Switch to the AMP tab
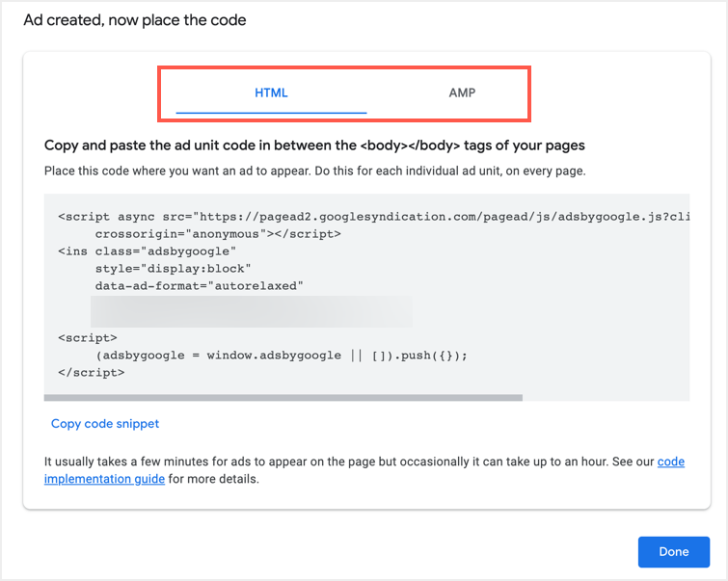The height and width of the screenshot is (581, 728). (462, 93)
